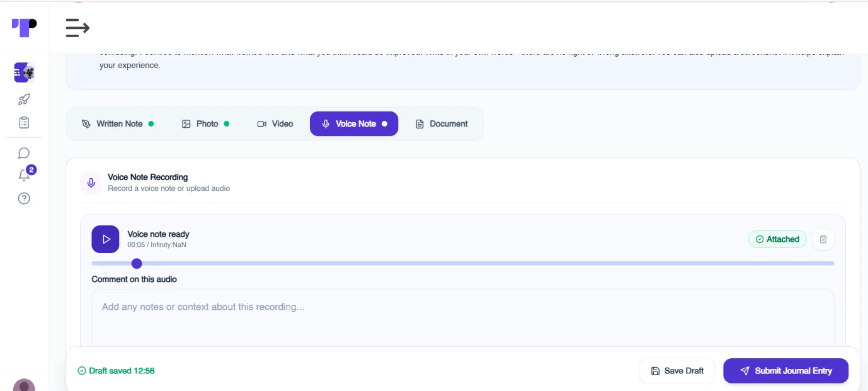Click the Save Draft button
868x391 pixels.
pos(677,371)
